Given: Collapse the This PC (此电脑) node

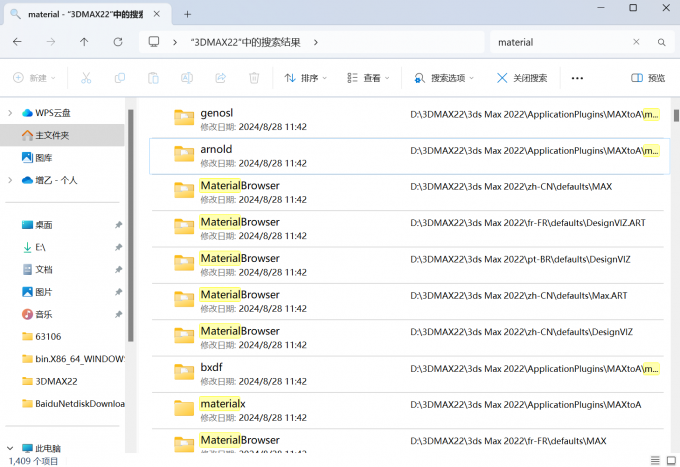Looking at the screenshot, I should (x=10, y=448).
